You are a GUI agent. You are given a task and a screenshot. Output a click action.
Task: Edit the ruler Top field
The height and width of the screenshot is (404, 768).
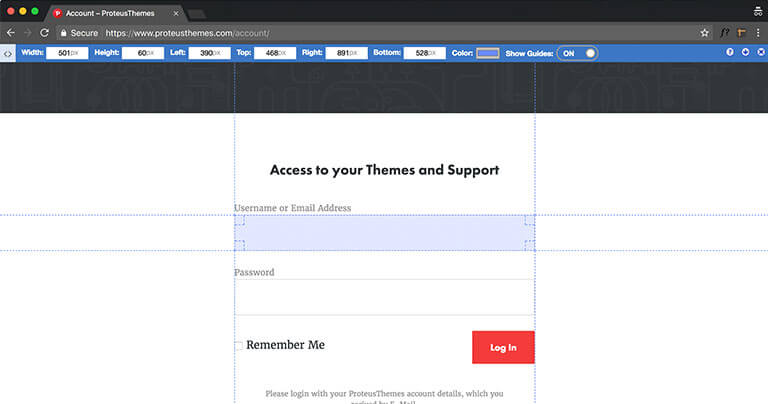275,53
